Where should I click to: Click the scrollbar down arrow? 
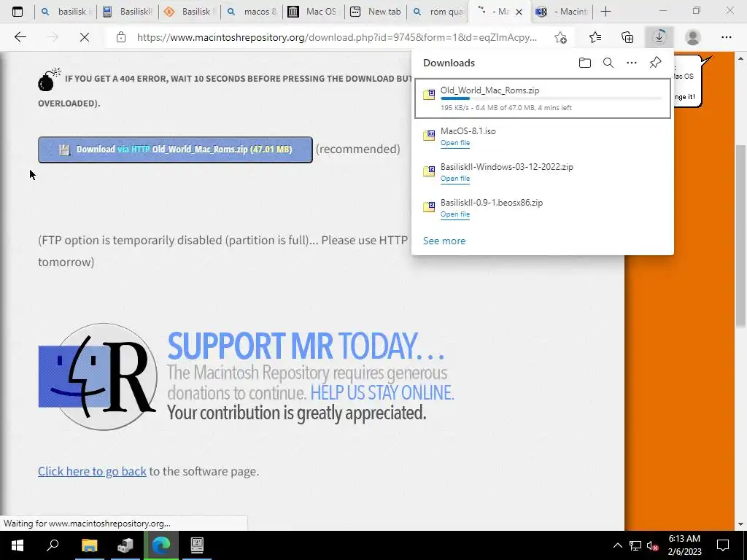740,524
